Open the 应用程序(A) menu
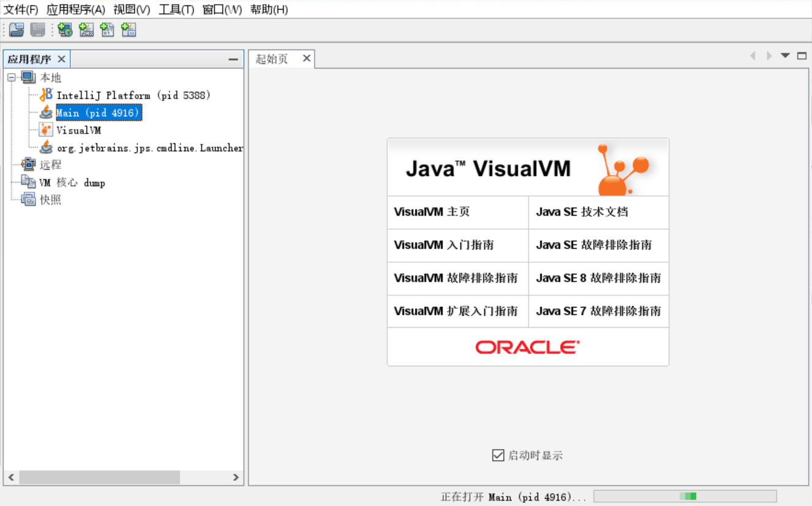 76,10
